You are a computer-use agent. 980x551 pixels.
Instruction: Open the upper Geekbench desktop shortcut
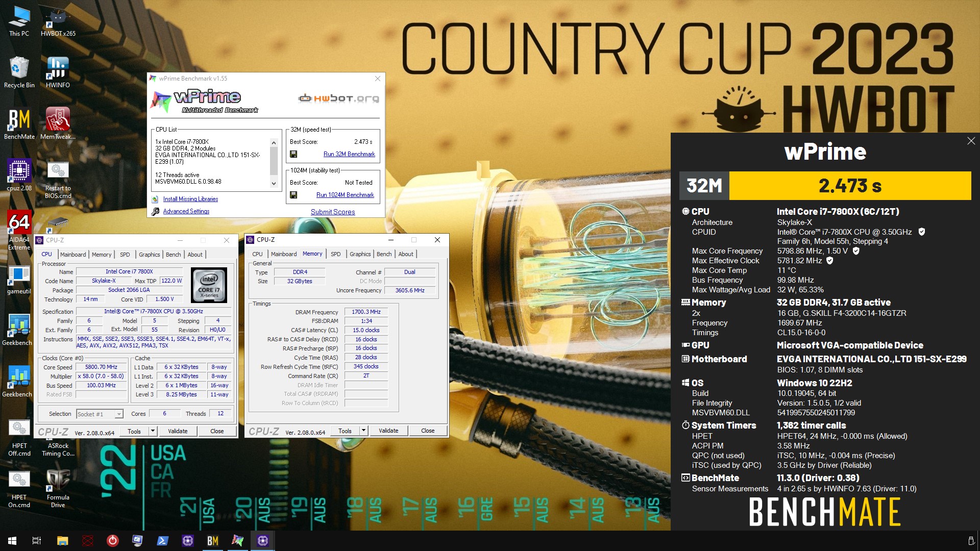click(x=17, y=330)
